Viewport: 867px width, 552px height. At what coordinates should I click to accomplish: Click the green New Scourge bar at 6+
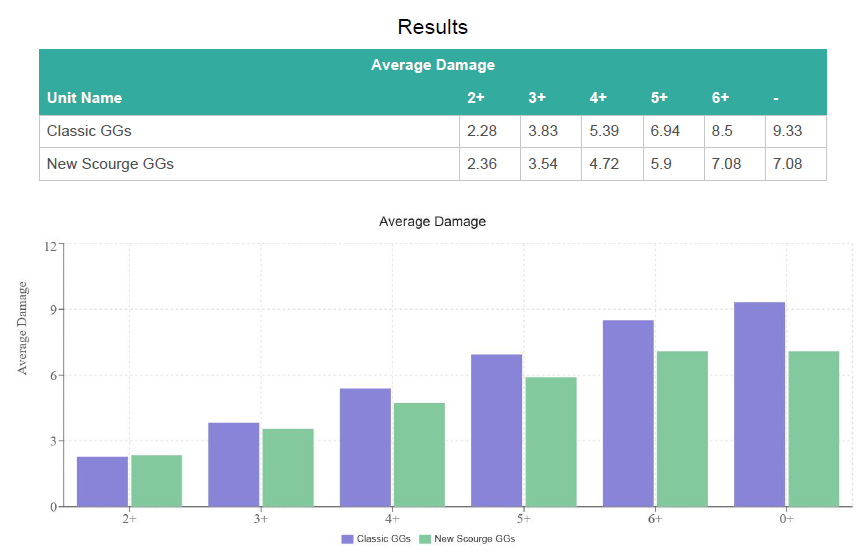point(682,429)
